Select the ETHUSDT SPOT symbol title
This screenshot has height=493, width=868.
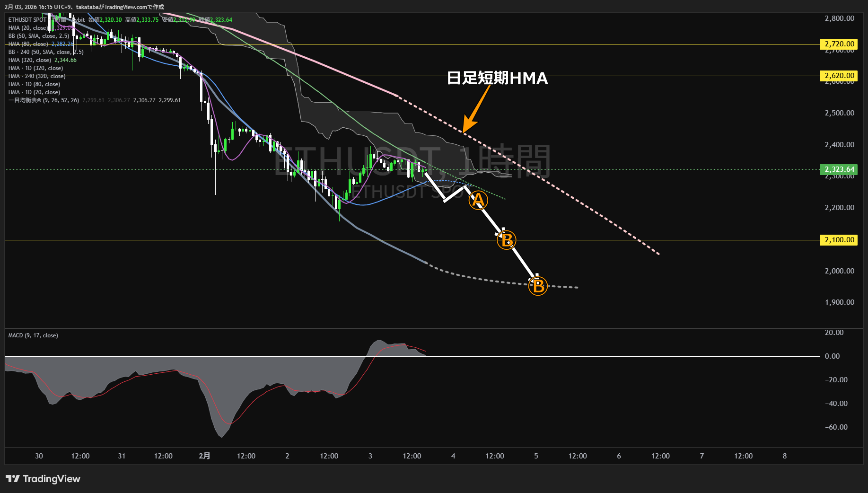tap(27, 20)
